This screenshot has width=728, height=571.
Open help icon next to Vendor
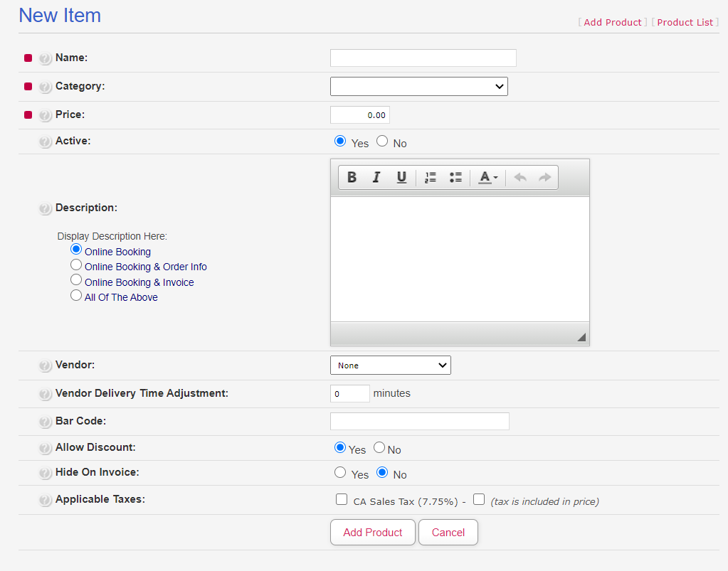[45, 365]
